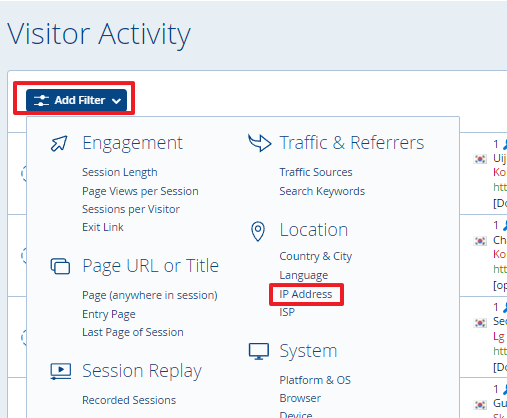Choose the Recorded Sessions filter
507x418 pixels.
(x=129, y=400)
